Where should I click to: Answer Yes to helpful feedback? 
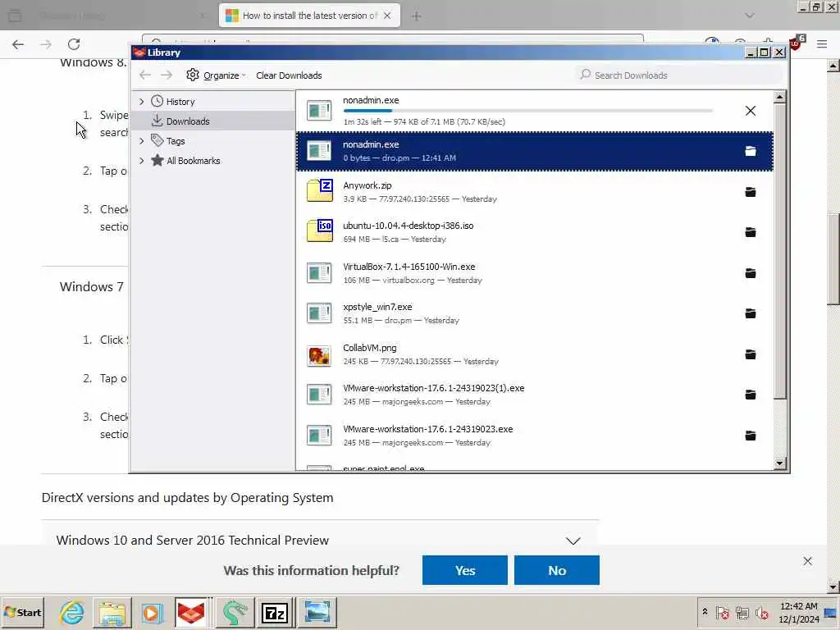(x=464, y=570)
